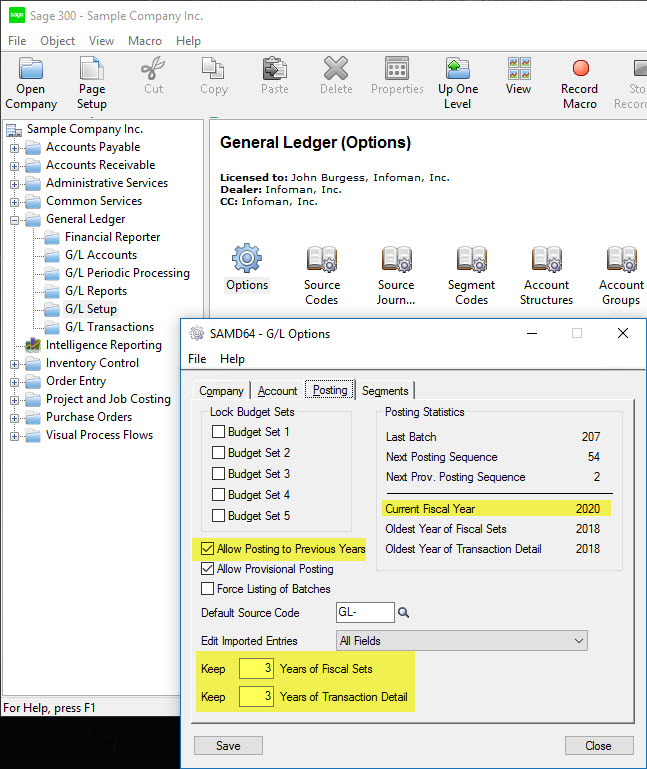Viewport: 647px width, 769px height.
Task: Open the Macro menu
Action: coord(145,41)
